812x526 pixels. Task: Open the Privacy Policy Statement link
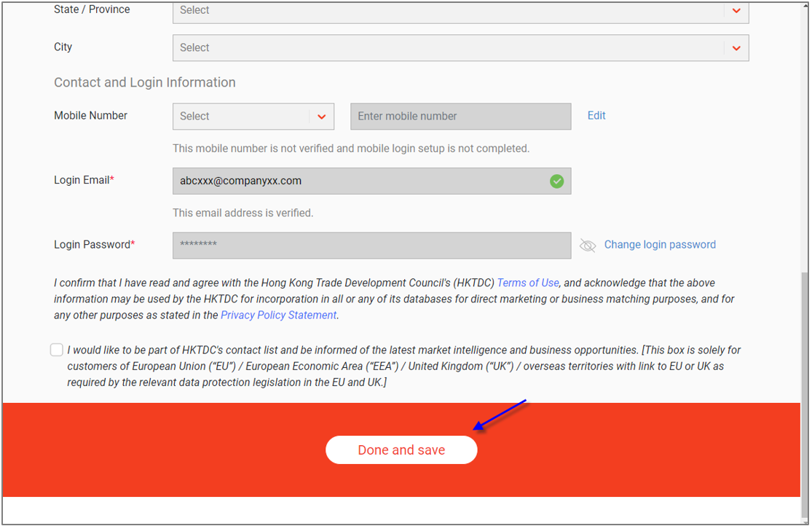coord(279,315)
